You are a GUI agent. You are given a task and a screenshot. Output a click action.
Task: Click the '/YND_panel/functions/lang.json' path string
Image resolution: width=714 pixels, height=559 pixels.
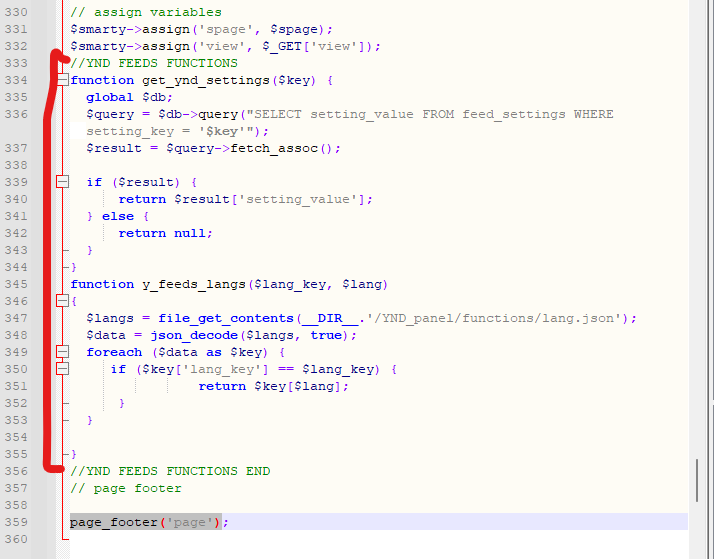click(x=495, y=318)
